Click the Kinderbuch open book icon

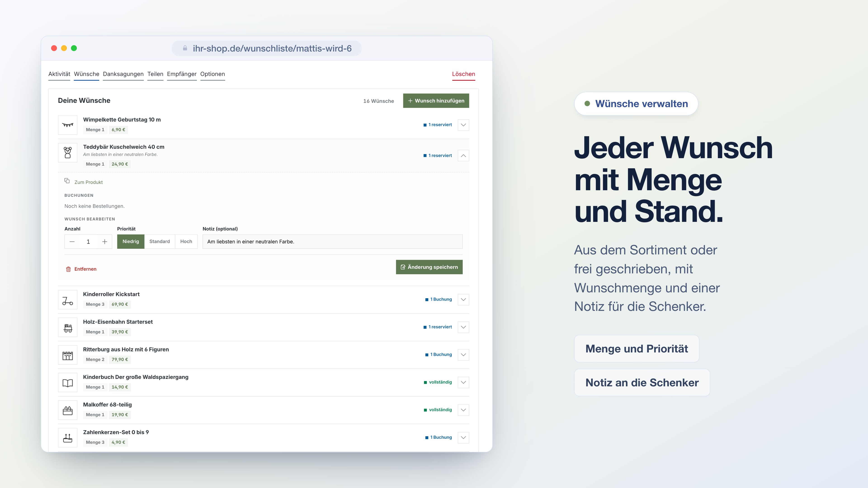point(68,382)
